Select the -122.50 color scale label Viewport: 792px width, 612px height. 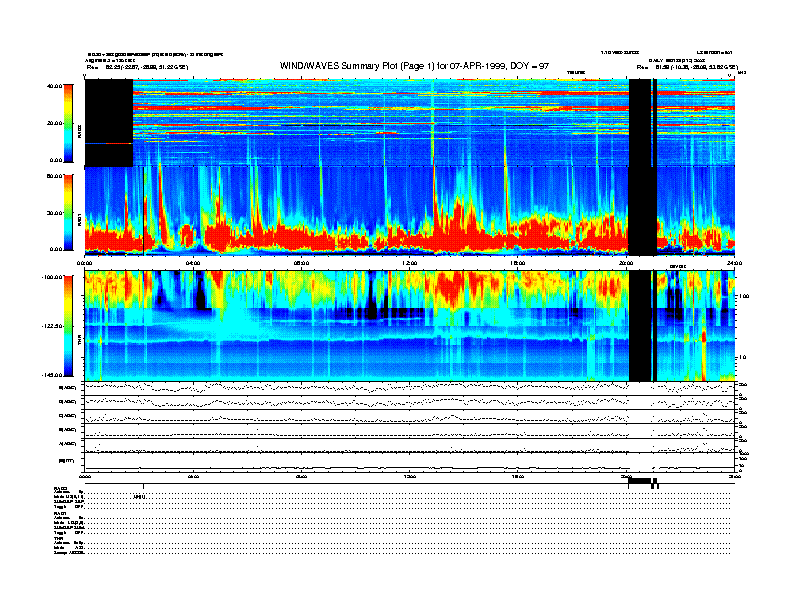point(52,326)
